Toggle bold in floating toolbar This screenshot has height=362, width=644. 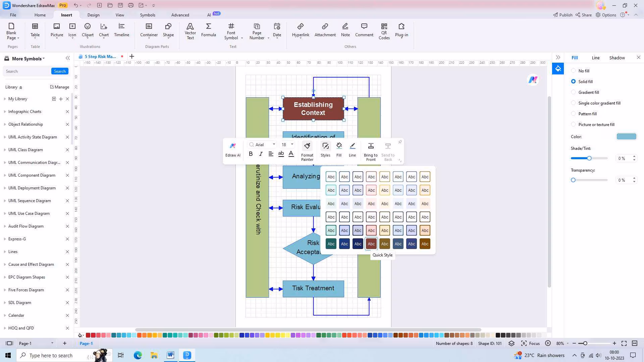coord(251,154)
